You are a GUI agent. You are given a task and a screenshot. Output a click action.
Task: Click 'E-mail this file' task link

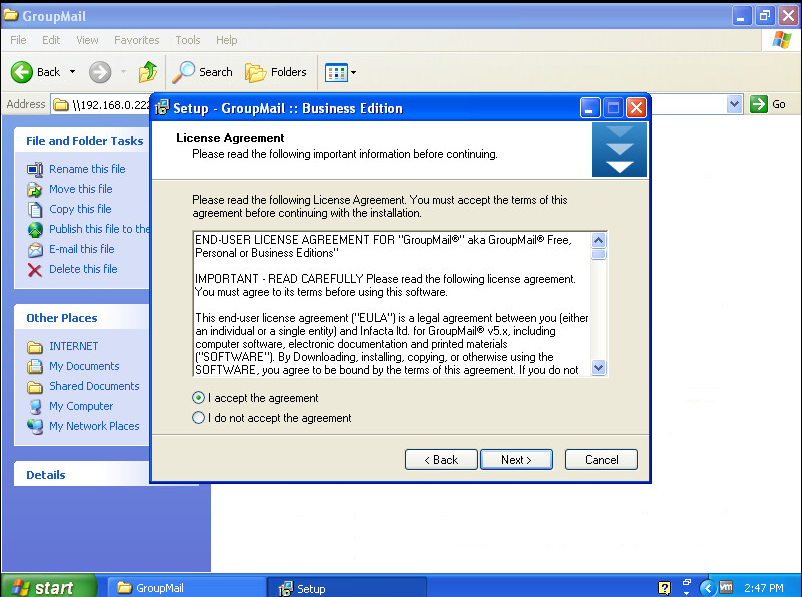coord(82,249)
